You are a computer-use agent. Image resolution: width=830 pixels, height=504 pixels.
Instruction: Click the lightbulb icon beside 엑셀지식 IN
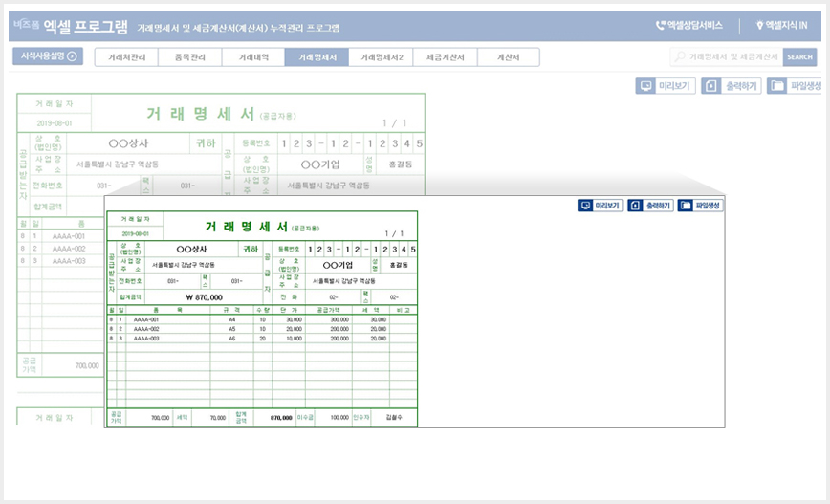tap(759, 25)
